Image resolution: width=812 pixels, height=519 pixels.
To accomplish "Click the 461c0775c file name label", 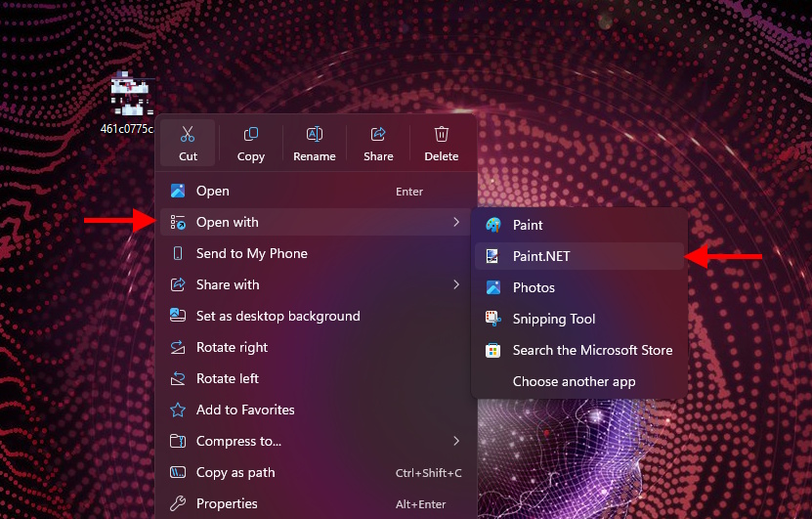I will tap(127, 128).
